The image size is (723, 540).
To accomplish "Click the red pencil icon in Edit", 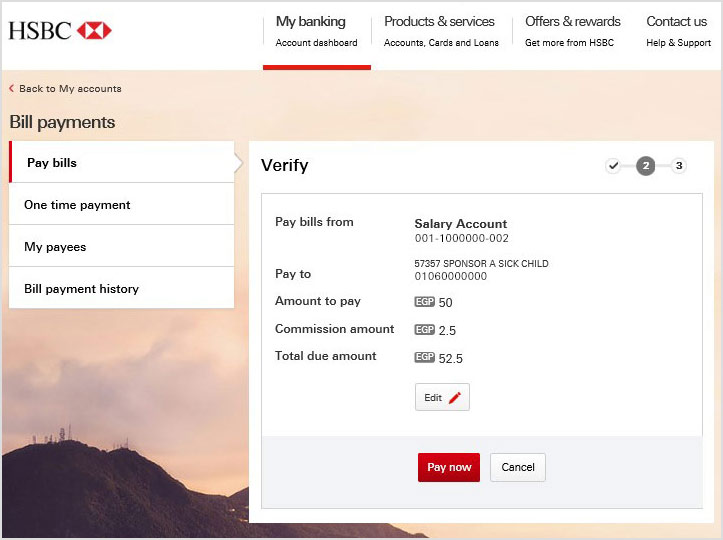I will pyautogui.click(x=455, y=398).
